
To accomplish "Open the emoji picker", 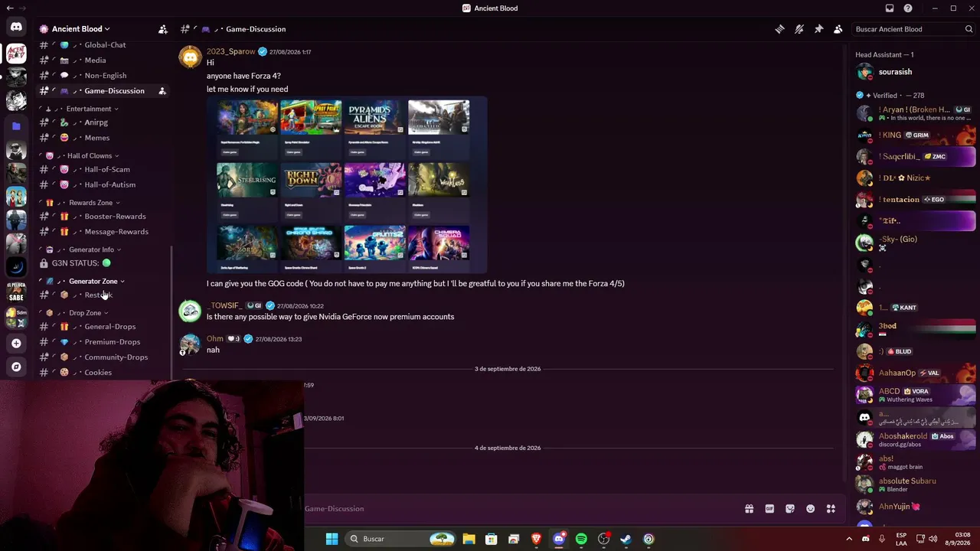I will pyautogui.click(x=811, y=509).
